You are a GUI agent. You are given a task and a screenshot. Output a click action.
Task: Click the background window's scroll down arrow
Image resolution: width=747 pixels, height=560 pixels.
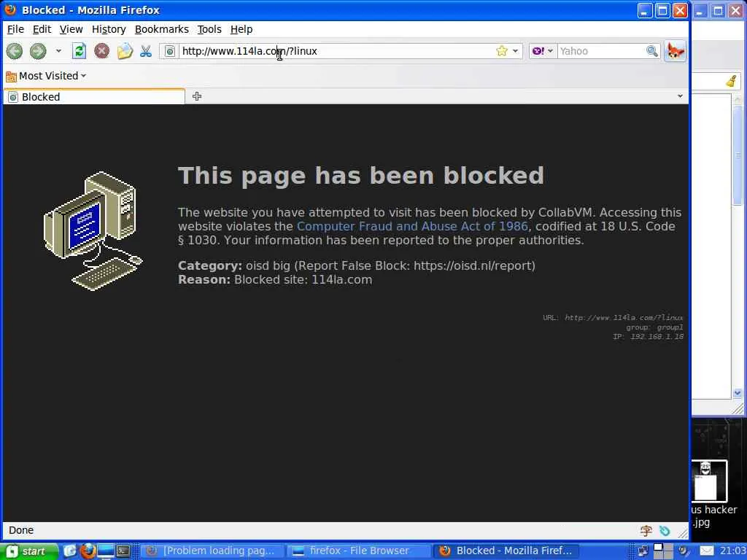point(738,393)
